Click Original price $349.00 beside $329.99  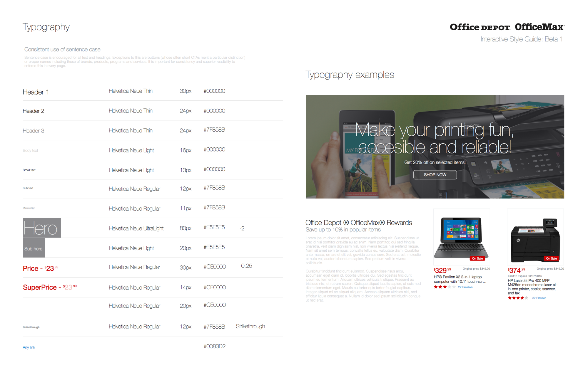click(476, 269)
